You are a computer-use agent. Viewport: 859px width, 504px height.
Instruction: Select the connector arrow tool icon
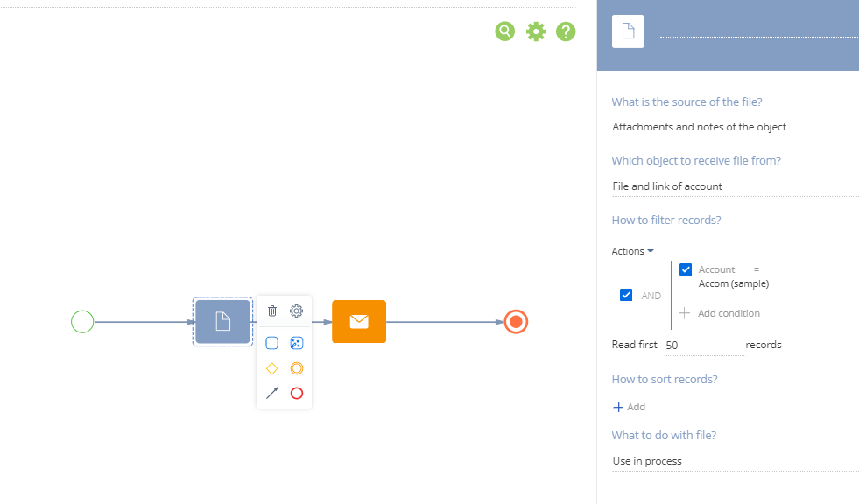tap(271, 393)
